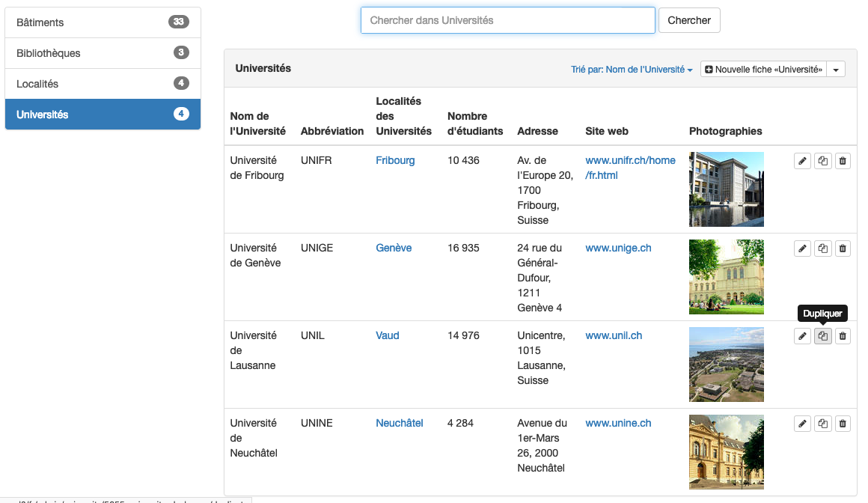This screenshot has width=868, height=503.
Task: Edit the Université de Neuchâtel record
Action: 802,424
